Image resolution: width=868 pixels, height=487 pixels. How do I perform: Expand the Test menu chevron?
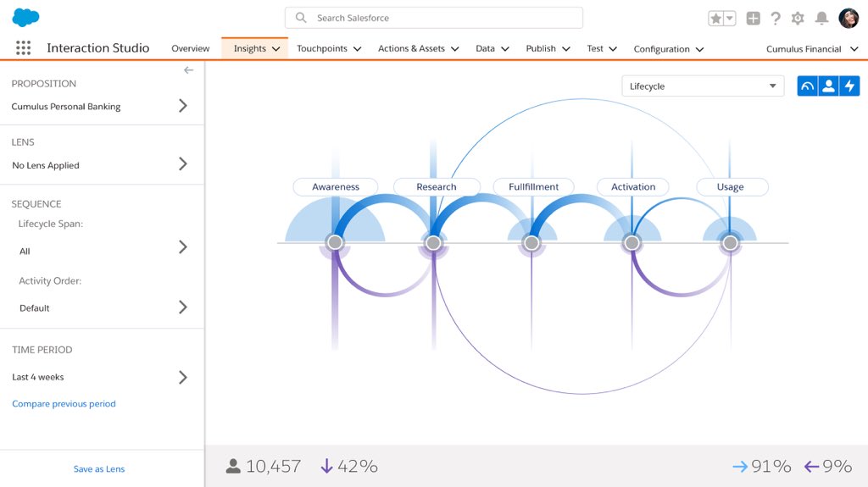coord(614,49)
